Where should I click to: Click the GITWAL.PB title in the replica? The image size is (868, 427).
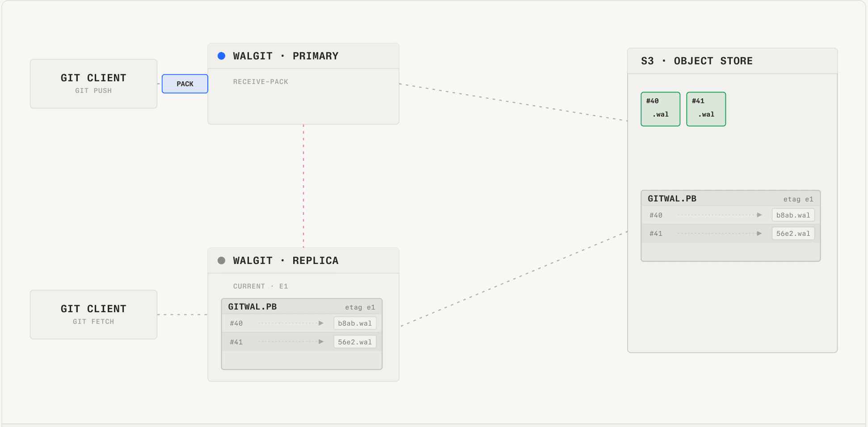point(253,306)
